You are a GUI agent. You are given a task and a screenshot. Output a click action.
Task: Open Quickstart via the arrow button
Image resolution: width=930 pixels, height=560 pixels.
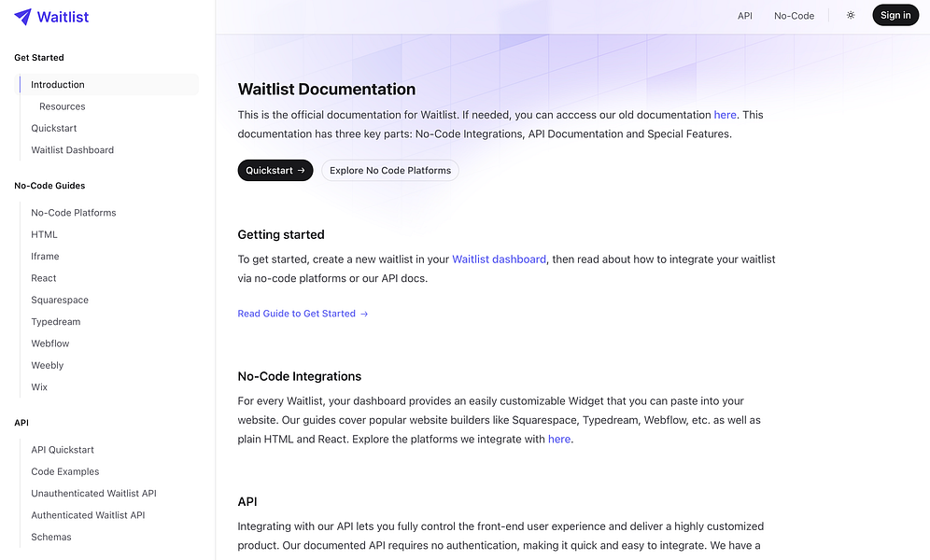tap(275, 170)
